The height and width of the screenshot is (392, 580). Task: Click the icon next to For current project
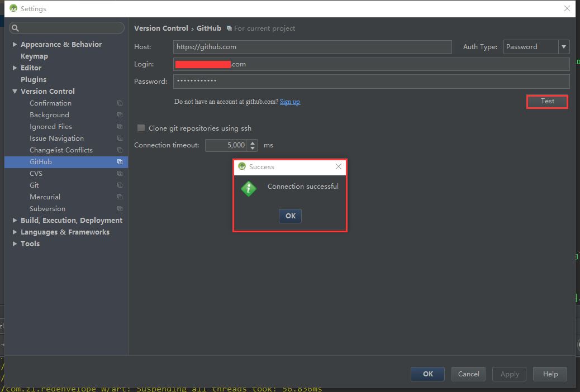click(229, 28)
